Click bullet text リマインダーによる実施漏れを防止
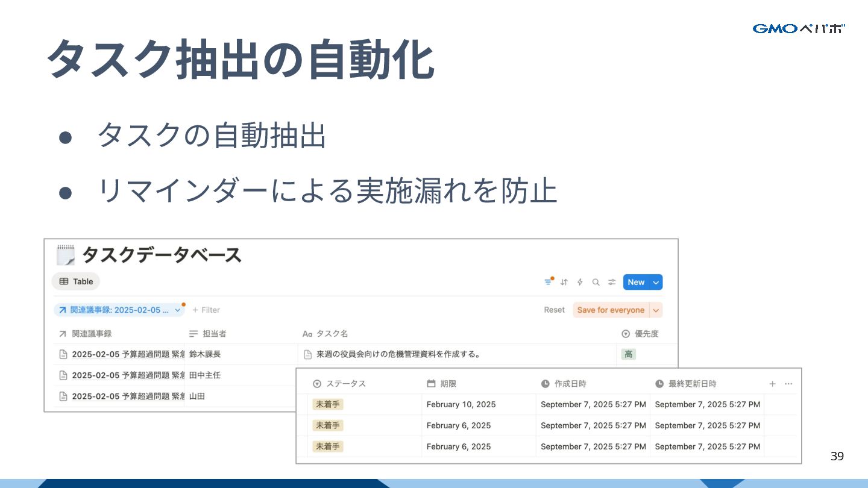This screenshot has width=868, height=488. point(327,191)
